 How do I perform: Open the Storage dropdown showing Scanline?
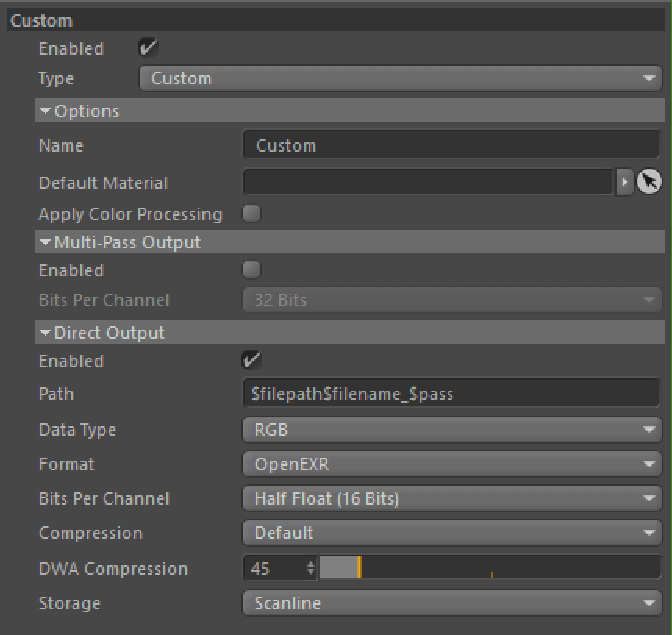(x=452, y=603)
